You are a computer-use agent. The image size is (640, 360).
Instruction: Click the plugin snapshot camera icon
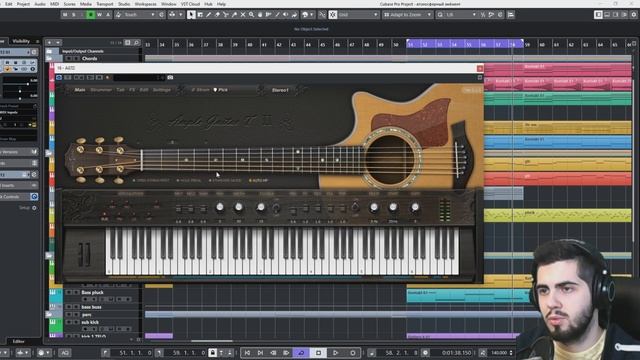point(170,77)
